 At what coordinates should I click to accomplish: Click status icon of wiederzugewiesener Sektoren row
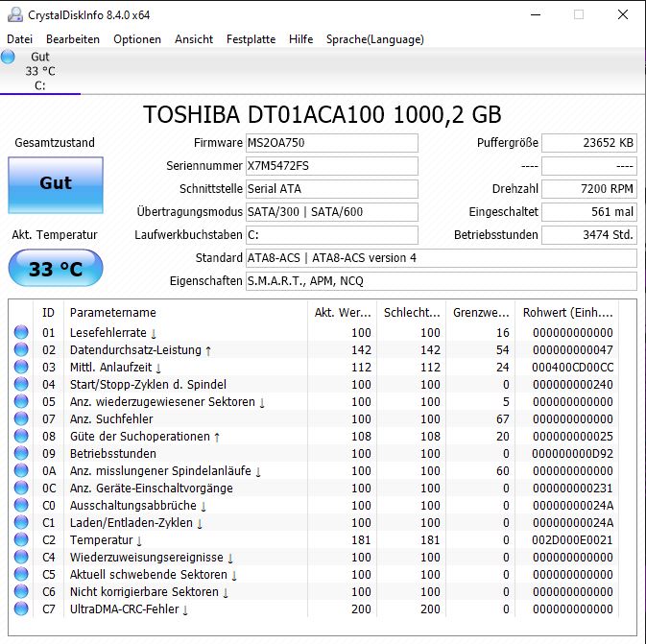pos(21,401)
